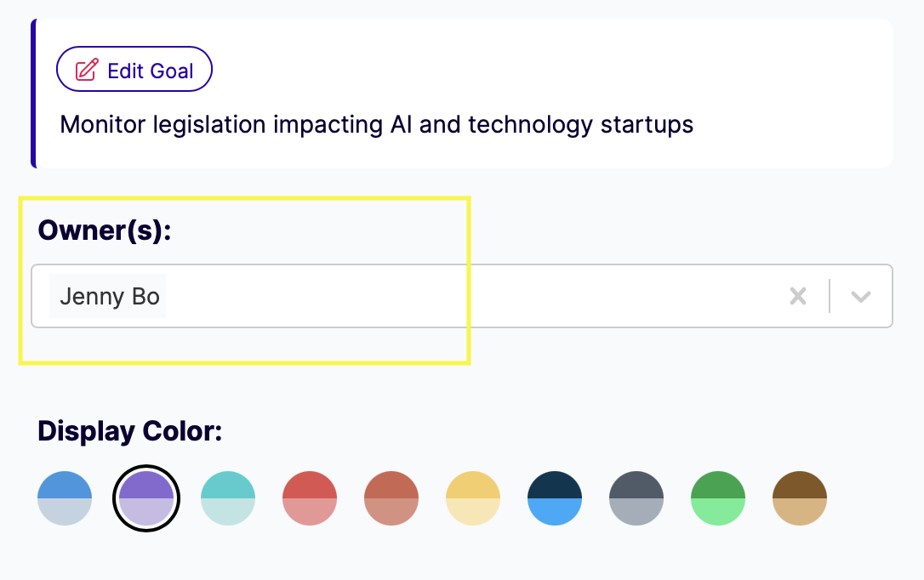Click the Display Color label

coord(129,431)
